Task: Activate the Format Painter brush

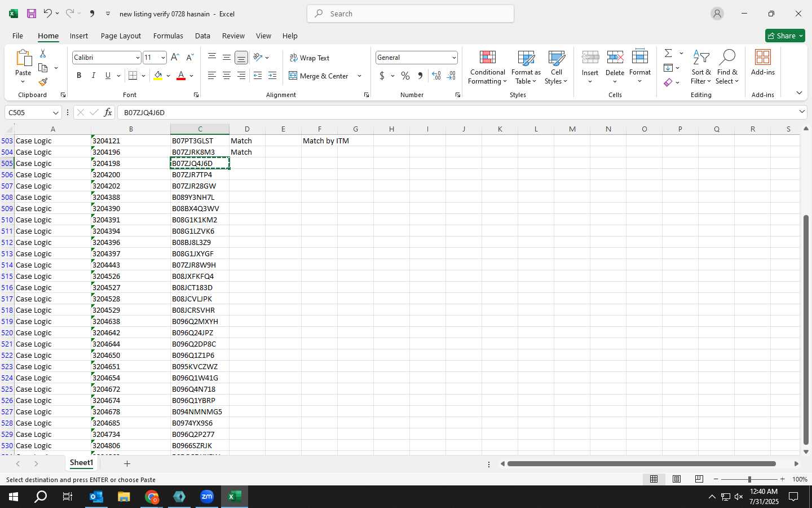Action: pos(43,82)
